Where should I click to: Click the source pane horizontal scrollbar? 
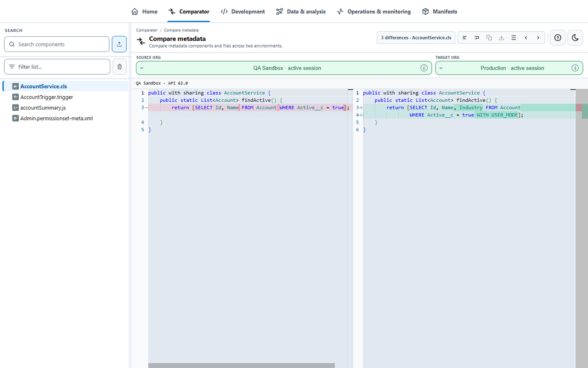[x=242, y=366]
